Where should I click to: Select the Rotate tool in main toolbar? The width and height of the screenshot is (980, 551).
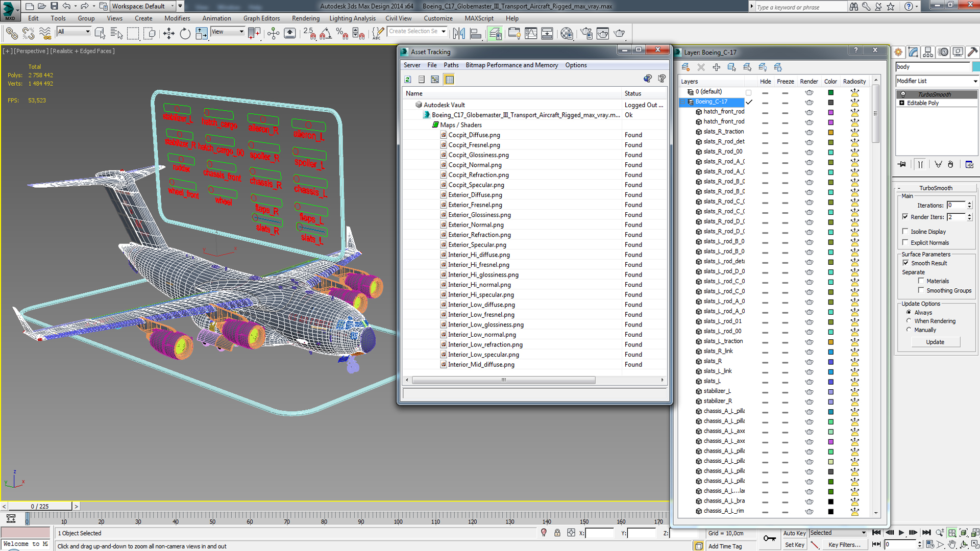click(185, 34)
